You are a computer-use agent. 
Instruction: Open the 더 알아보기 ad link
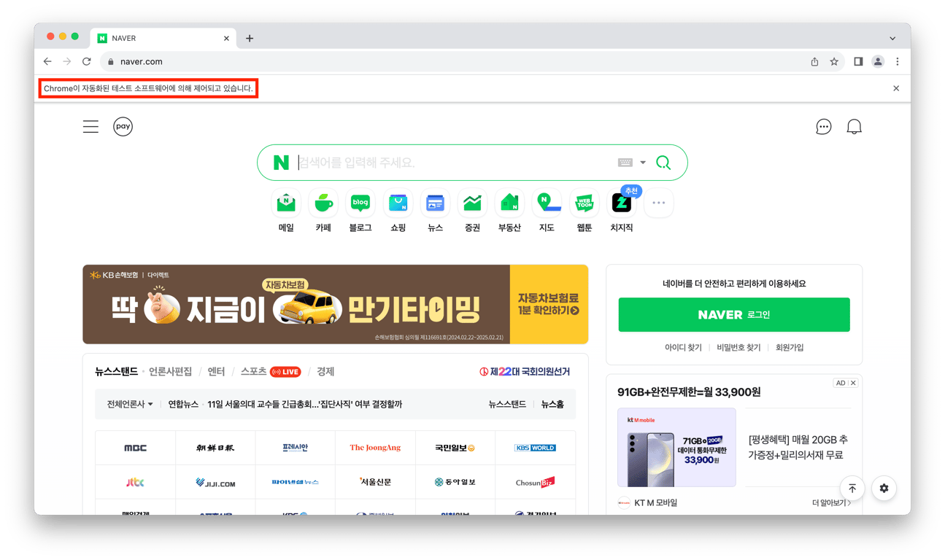(831, 503)
